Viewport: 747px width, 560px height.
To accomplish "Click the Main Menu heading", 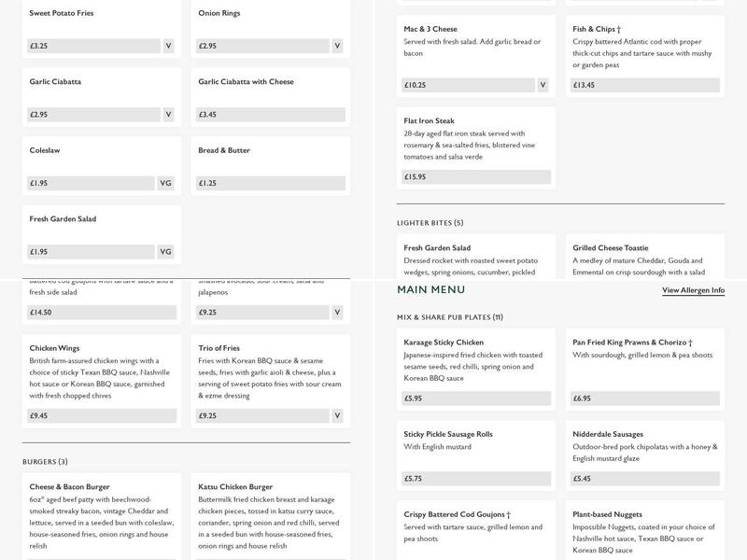I will (430, 290).
